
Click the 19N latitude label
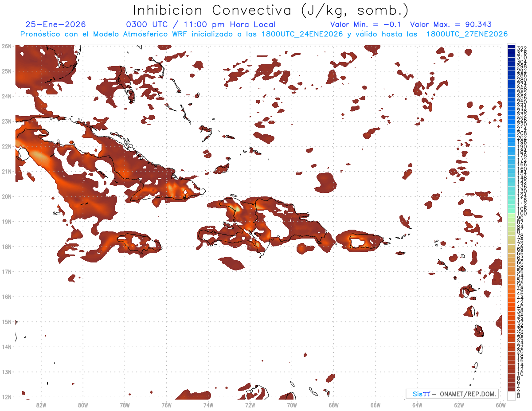6,221
